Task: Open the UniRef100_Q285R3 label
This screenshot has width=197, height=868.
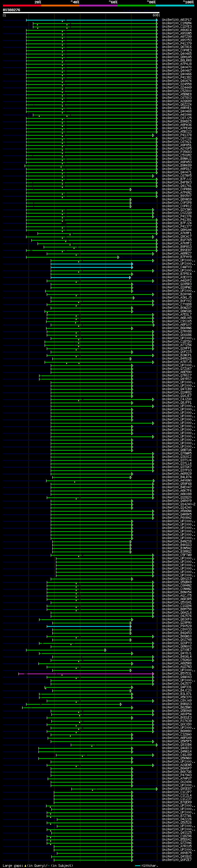Action: pos(176,284)
